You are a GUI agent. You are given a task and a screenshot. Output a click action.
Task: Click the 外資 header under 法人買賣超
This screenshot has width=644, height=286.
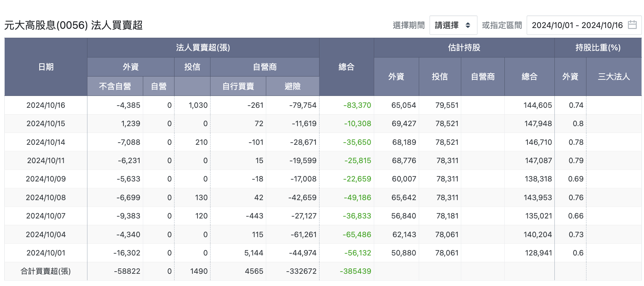point(131,67)
